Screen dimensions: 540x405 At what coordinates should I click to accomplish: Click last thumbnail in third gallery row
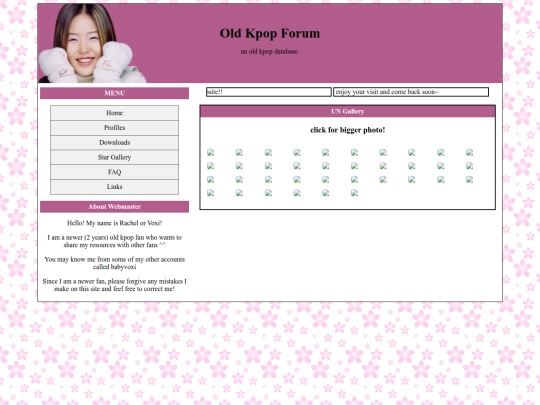[469, 179]
